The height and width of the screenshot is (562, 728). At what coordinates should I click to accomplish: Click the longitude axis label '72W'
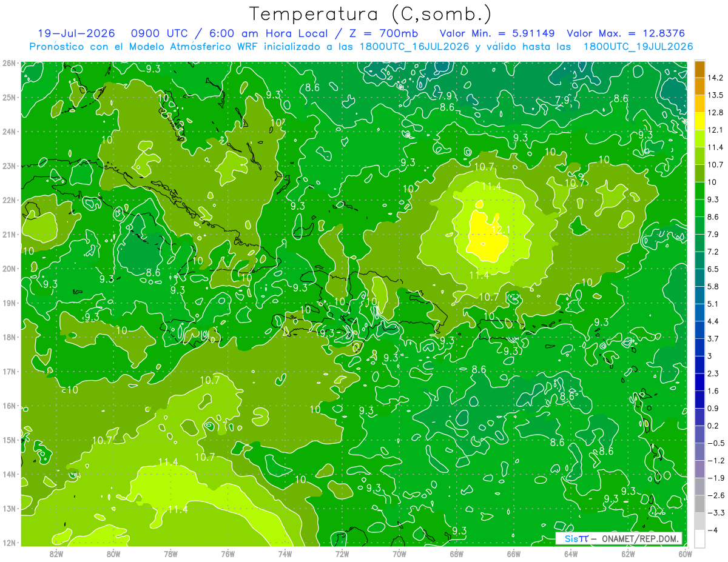pyautogui.click(x=342, y=554)
